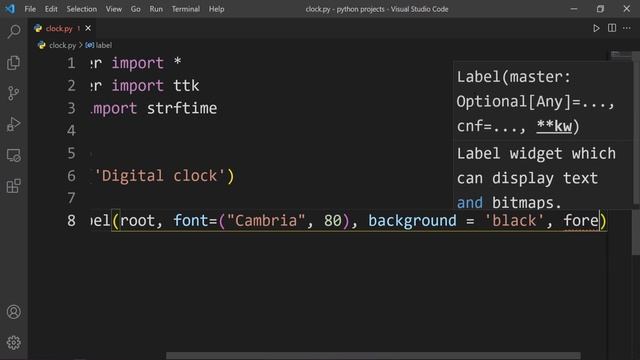Open the Explorer files icon

point(13,62)
